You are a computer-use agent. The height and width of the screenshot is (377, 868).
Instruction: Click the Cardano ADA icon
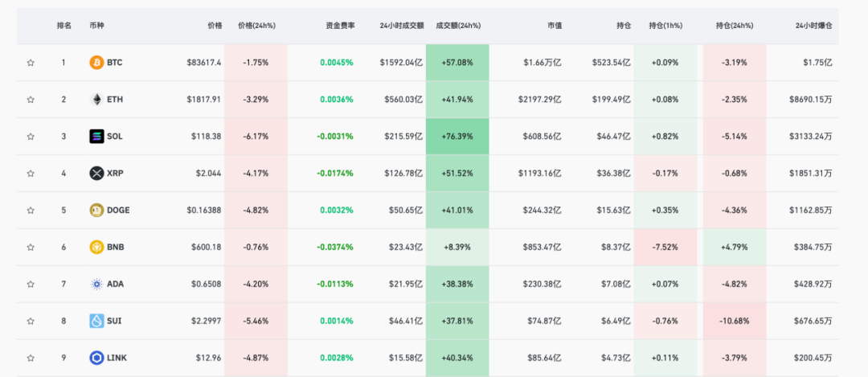[x=96, y=285]
